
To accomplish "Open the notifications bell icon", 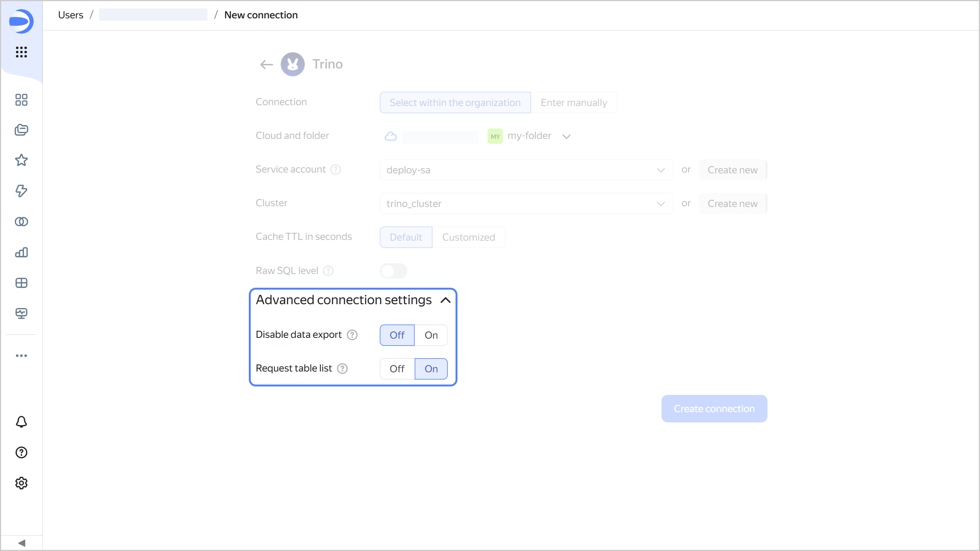I will (21, 422).
